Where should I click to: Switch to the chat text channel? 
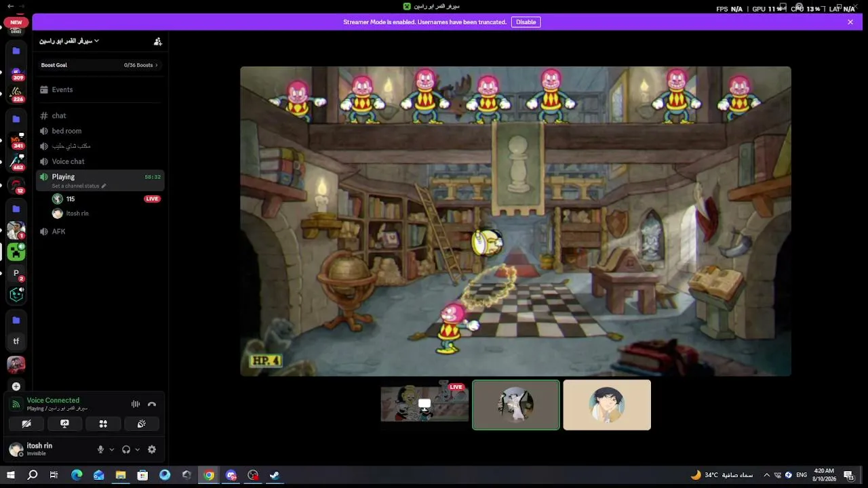[x=100, y=116]
